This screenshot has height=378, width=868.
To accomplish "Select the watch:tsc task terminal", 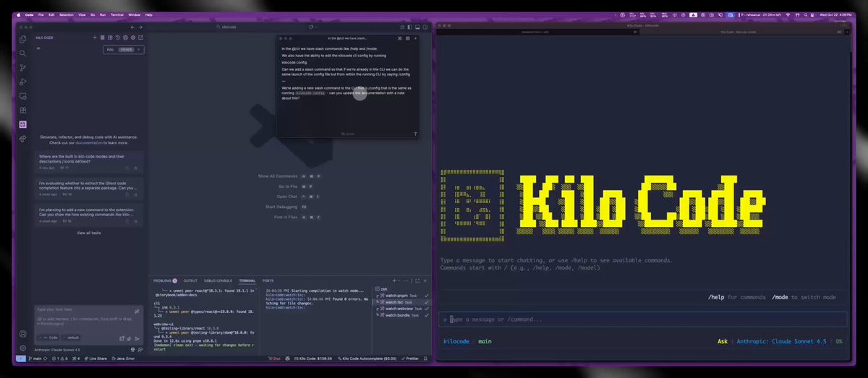I will [x=401, y=302].
